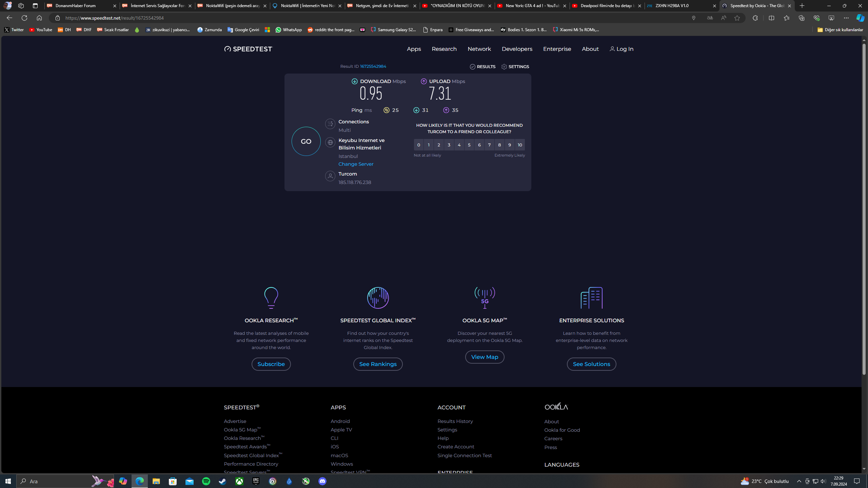Select rating 1 for Turcom

tap(429, 145)
